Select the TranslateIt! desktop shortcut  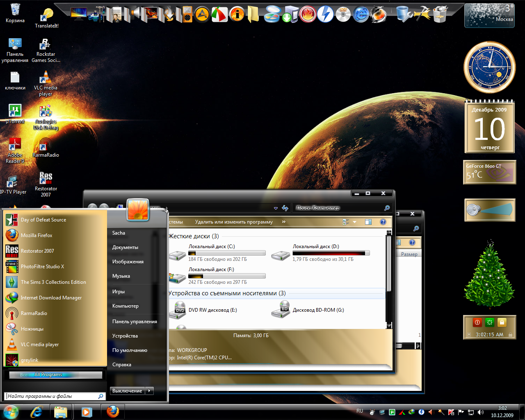46,18
